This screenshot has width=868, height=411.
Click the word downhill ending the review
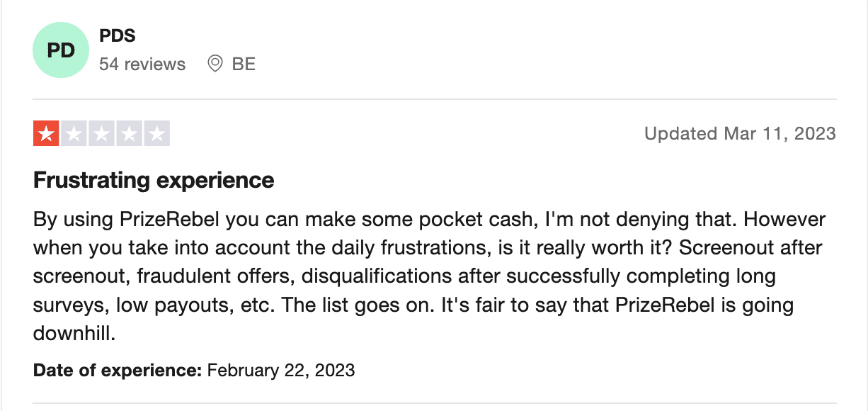pos(74,333)
